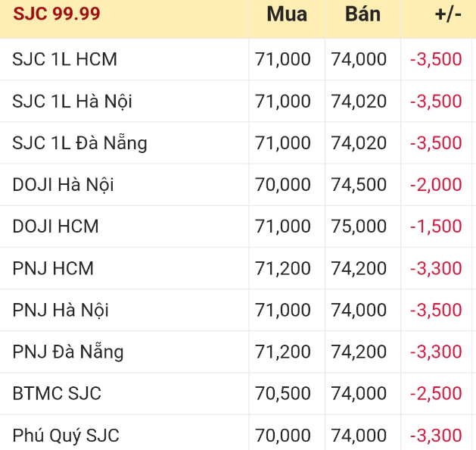This screenshot has width=476, height=450.
Task: Select the PNJ Đà Nẵng row label
Action: point(68,352)
